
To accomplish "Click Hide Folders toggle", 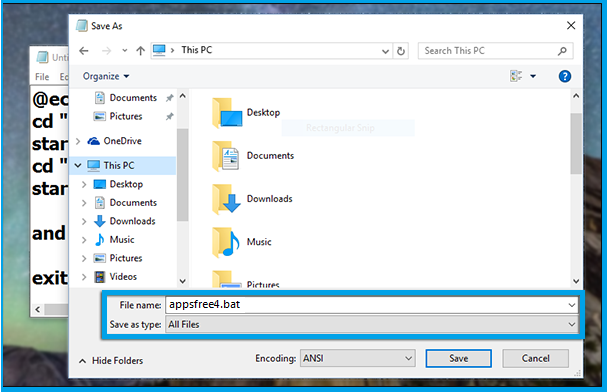I will (x=111, y=361).
